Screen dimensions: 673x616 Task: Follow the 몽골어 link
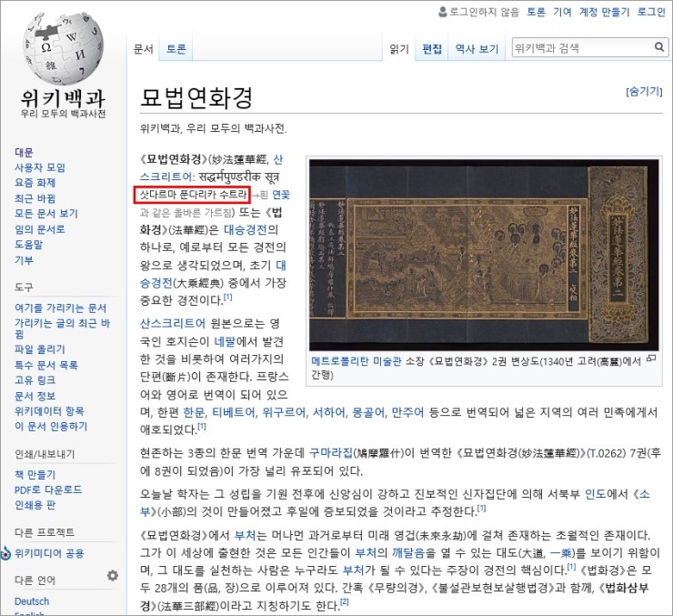click(x=368, y=412)
